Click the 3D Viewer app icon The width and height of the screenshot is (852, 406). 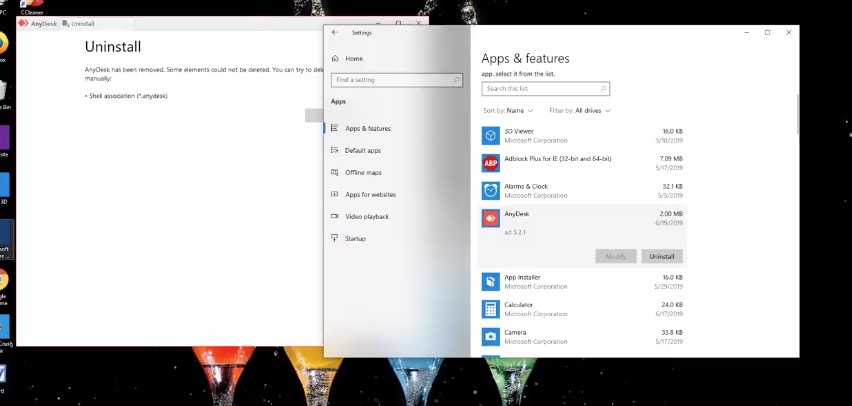click(x=491, y=135)
